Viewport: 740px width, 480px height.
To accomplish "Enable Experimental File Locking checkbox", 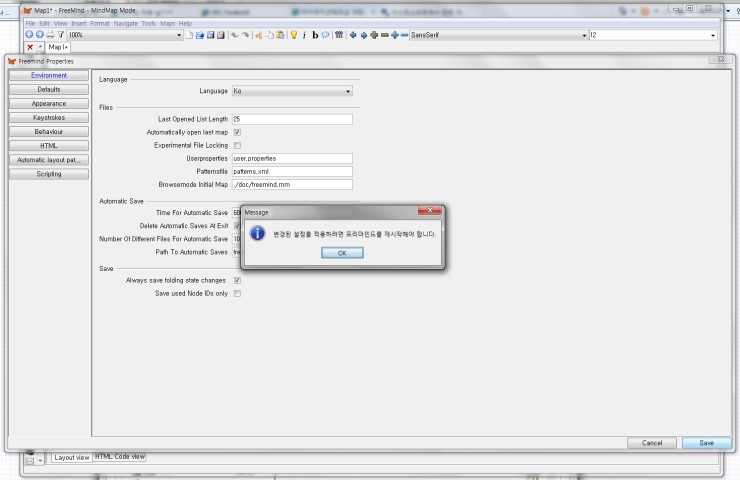I will (x=237, y=145).
